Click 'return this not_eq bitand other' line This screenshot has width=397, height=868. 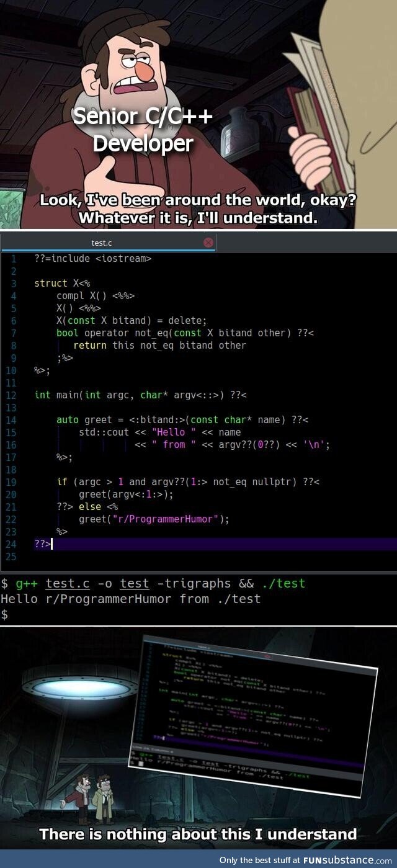[x=159, y=345]
